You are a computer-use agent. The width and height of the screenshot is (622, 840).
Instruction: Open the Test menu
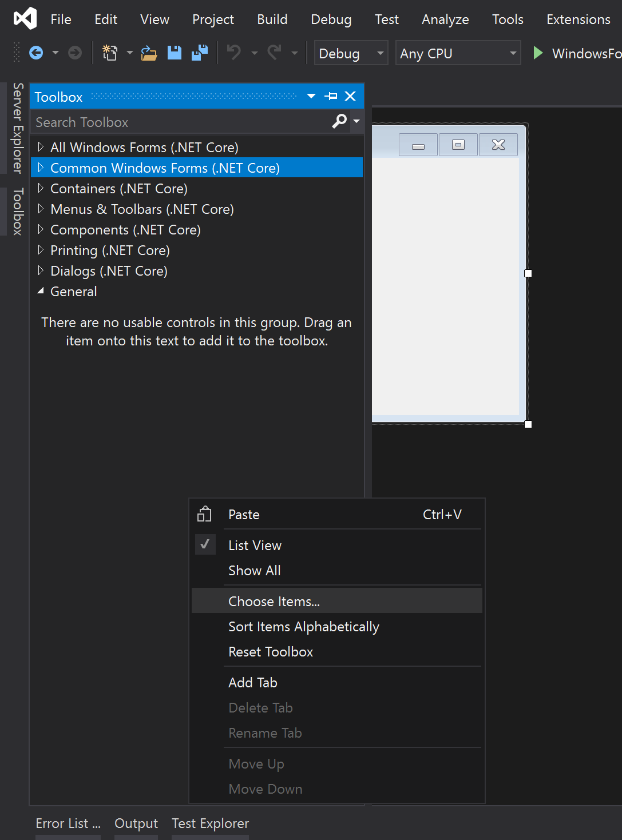tap(387, 19)
